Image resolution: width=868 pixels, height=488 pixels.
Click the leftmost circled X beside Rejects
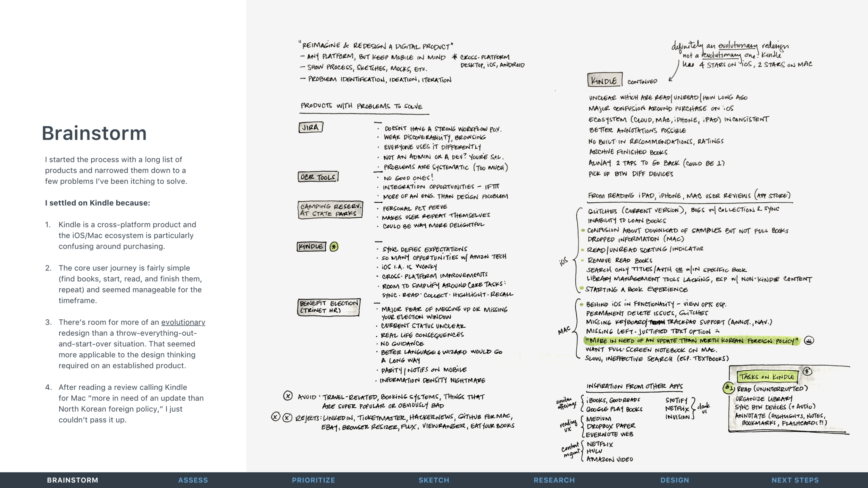click(275, 417)
